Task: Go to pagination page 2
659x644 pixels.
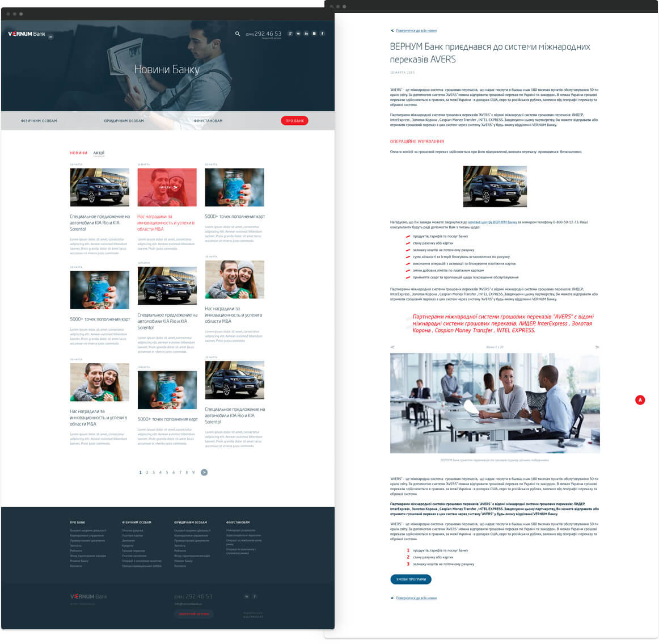Action: (x=147, y=473)
